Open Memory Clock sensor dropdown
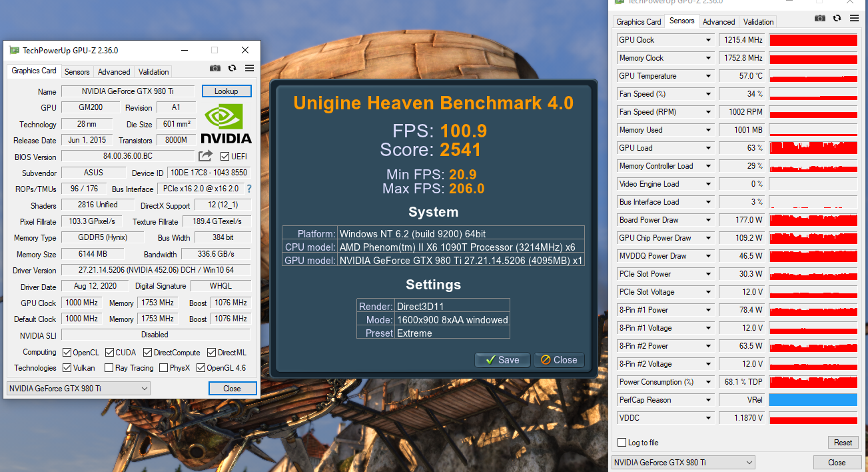This screenshot has width=868, height=472. click(708, 58)
